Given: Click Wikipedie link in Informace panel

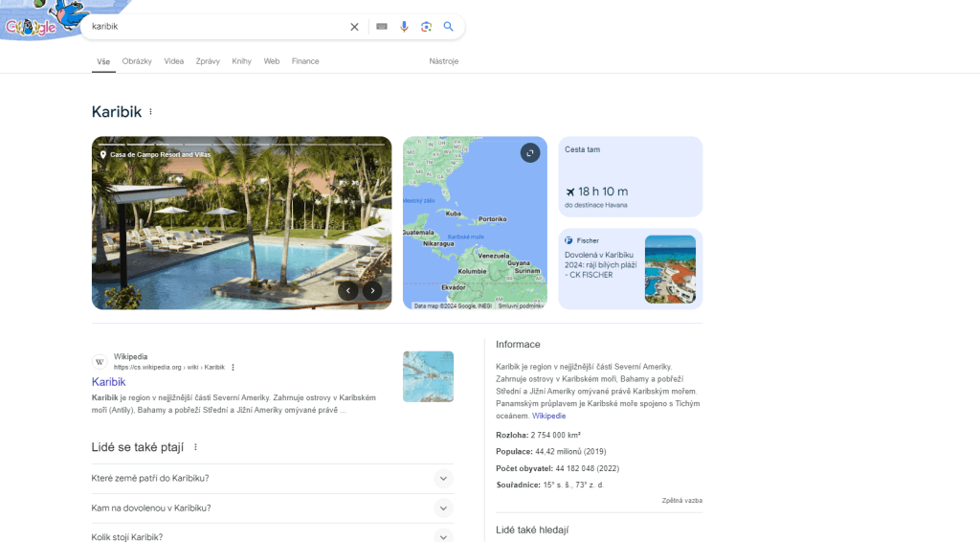Looking at the screenshot, I should coord(548,417).
